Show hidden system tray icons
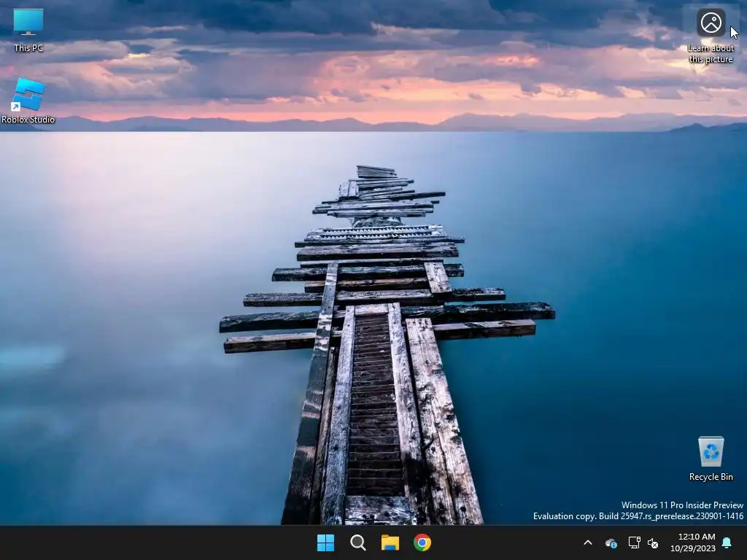This screenshot has height=560, width=747. click(x=588, y=542)
